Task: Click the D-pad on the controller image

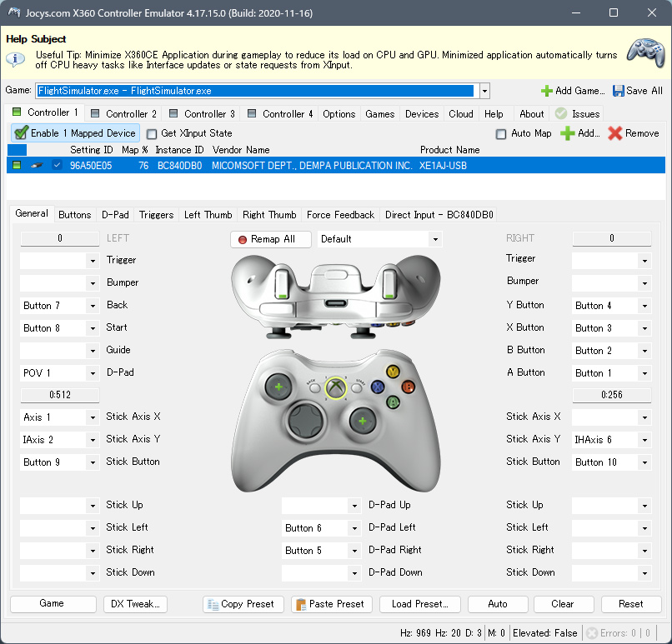Action: (x=306, y=420)
